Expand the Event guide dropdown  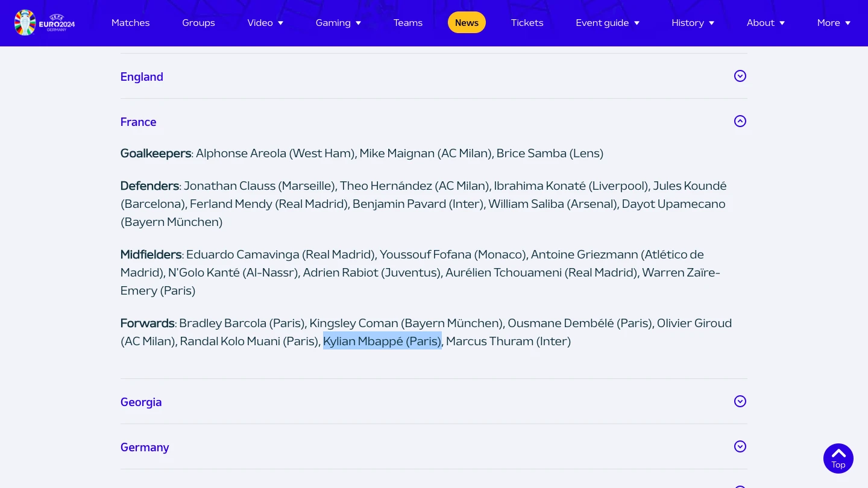(608, 23)
